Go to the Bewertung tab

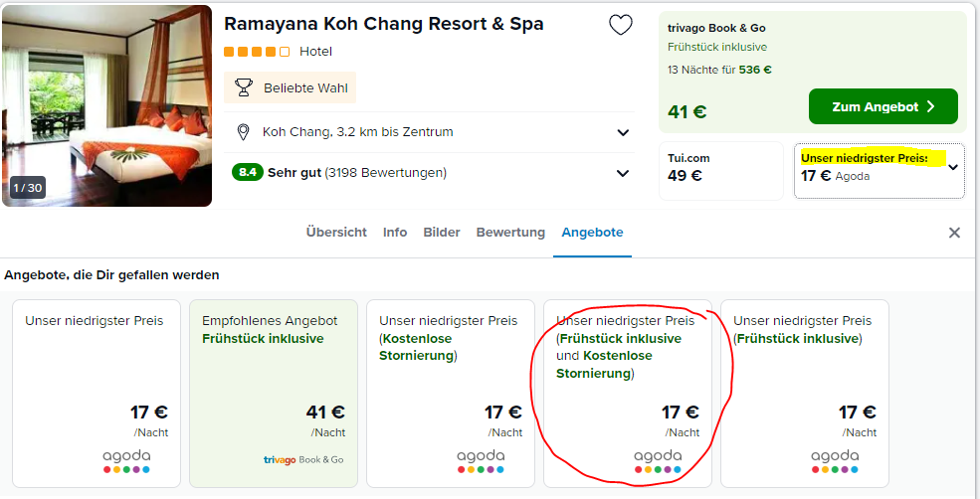[x=510, y=233]
